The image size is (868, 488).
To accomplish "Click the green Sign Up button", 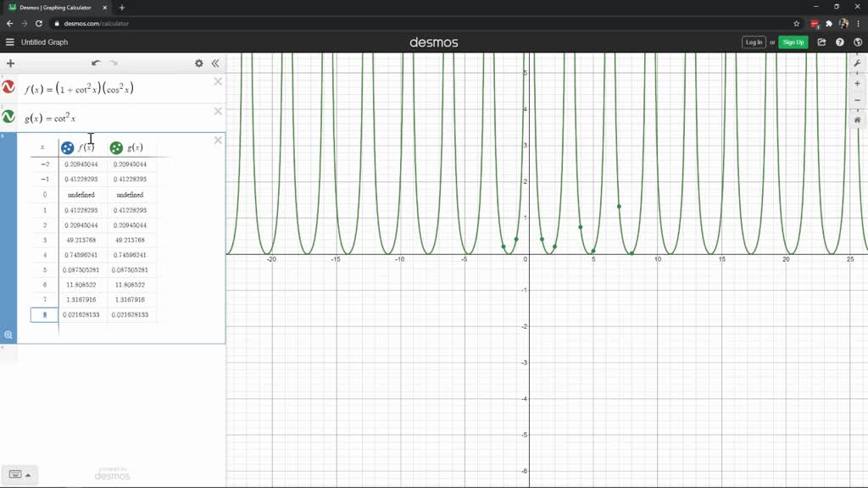I will pos(792,41).
